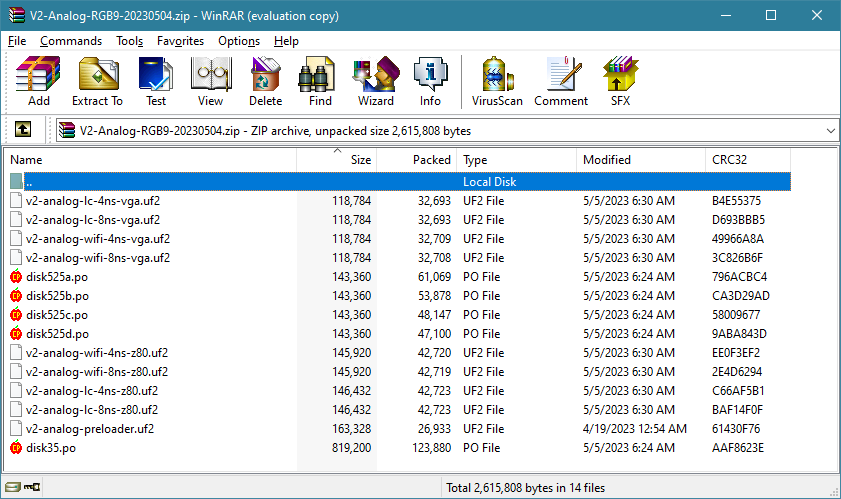Start VirusScan on the archive
The image size is (841, 499).
(497, 82)
